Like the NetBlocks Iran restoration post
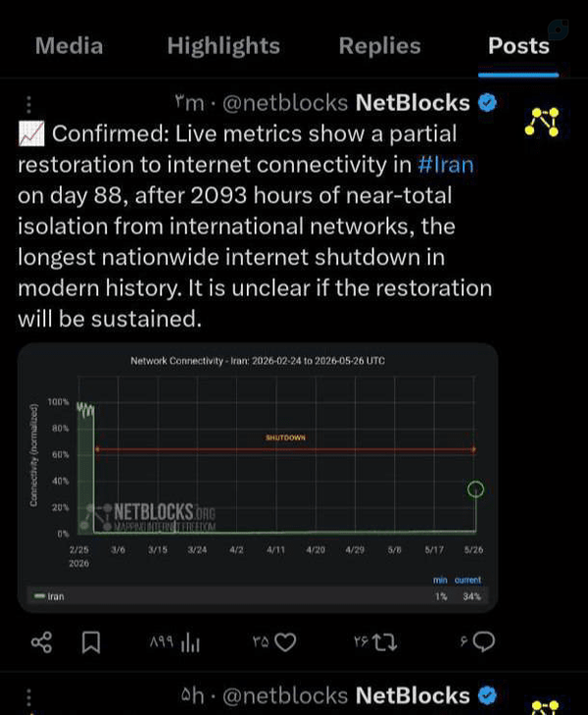 285,642
